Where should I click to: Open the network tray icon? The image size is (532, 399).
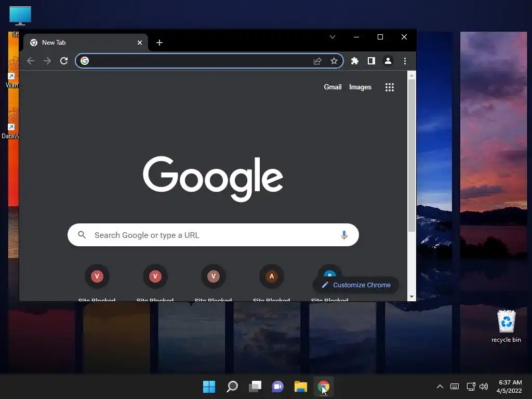point(471,387)
